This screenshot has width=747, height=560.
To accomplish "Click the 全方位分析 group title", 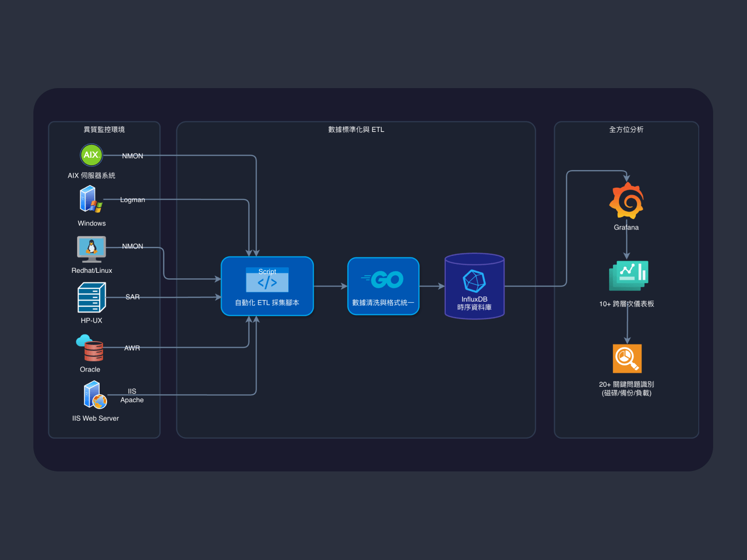I will pyautogui.click(x=626, y=129).
